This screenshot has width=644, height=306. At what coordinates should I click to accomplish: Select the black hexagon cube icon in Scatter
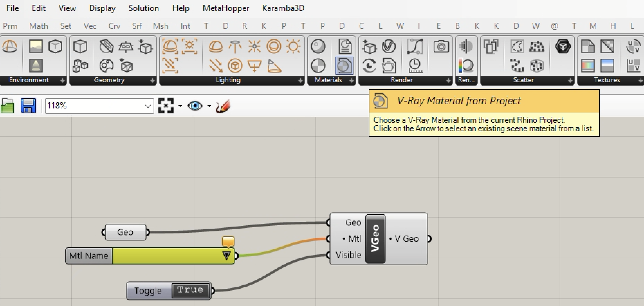point(563,46)
